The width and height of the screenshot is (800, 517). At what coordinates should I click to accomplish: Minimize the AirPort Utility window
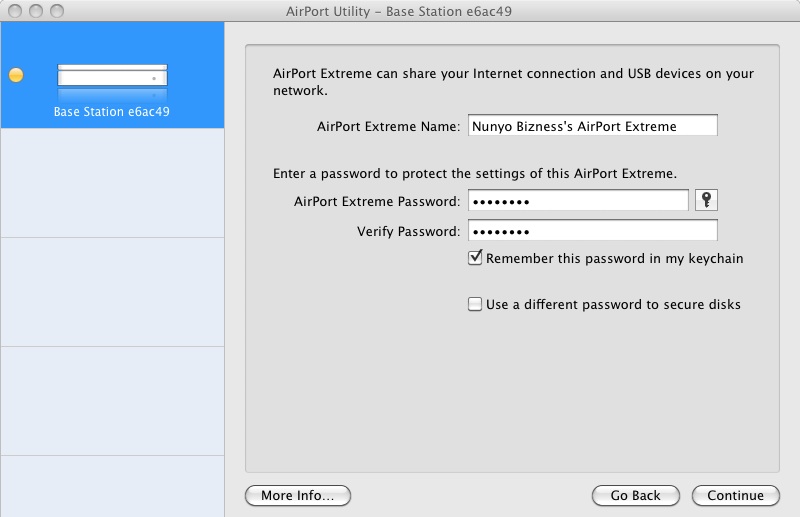35,10
